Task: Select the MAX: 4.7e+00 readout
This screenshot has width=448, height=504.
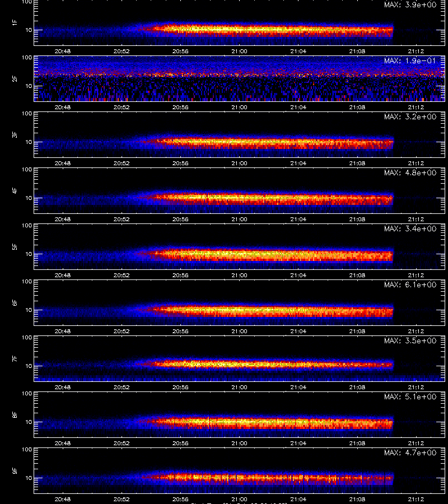Action: tap(410, 452)
